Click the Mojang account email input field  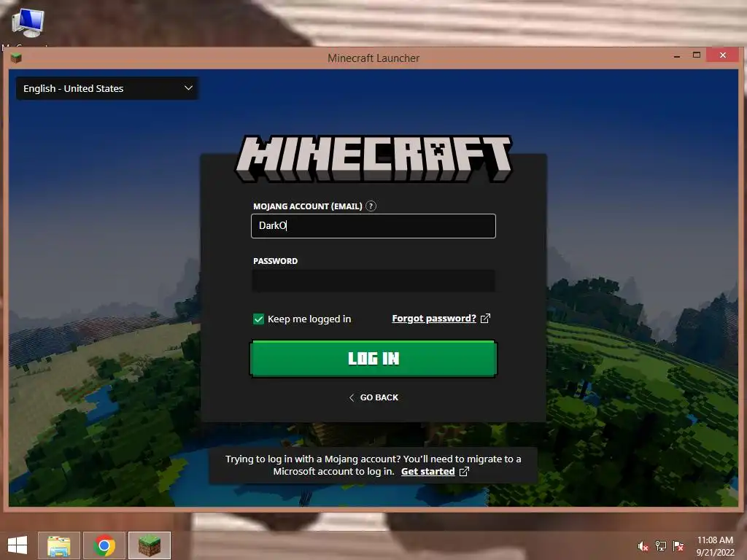(373, 226)
